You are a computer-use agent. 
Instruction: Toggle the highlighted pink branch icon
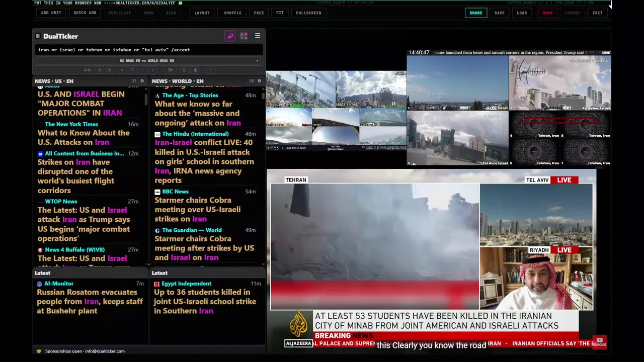(195, 70)
